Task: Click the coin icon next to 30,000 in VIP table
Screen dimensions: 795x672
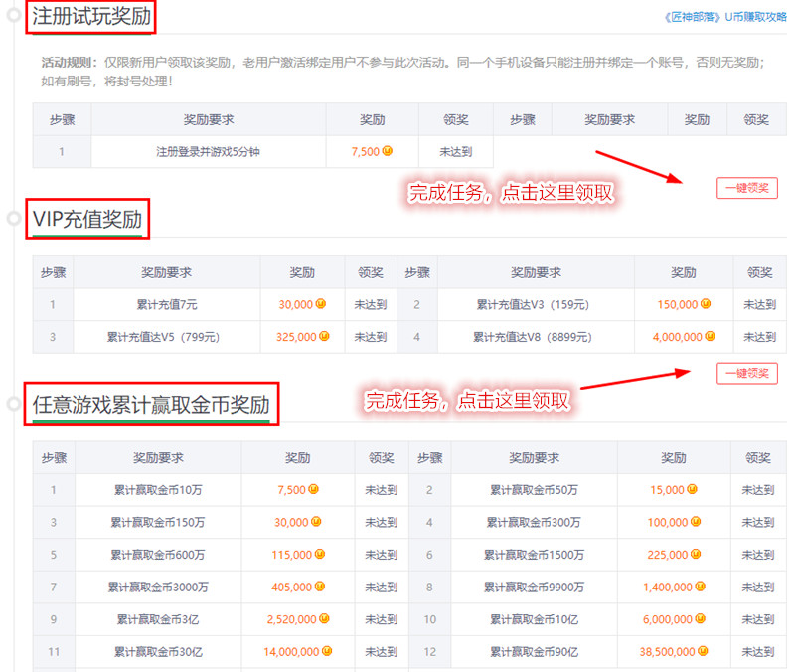Action: (x=318, y=304)
